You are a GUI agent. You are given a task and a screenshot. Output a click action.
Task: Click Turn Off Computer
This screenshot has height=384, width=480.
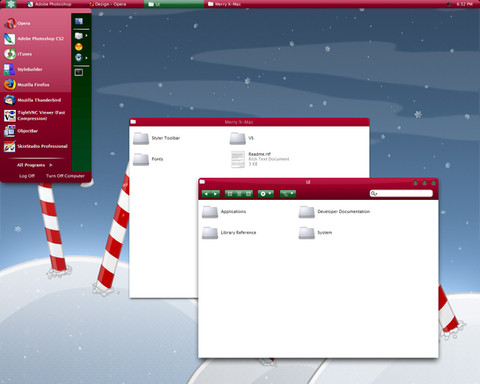(65, 176)
